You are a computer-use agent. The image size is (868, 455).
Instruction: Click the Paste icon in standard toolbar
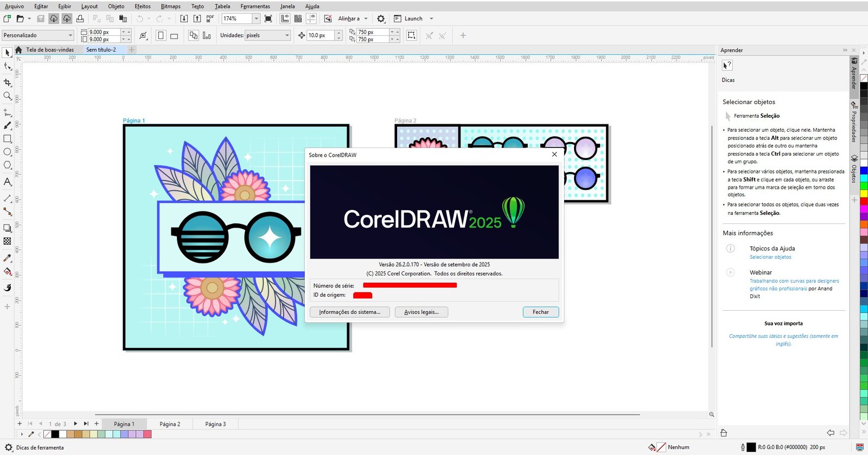123,18
